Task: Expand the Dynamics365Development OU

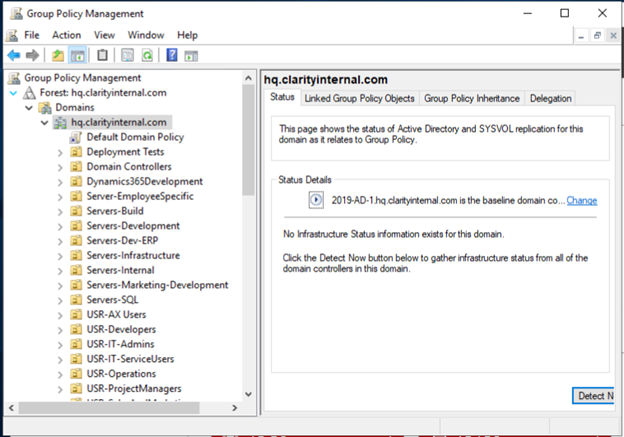Action: [x=60, y=182]
